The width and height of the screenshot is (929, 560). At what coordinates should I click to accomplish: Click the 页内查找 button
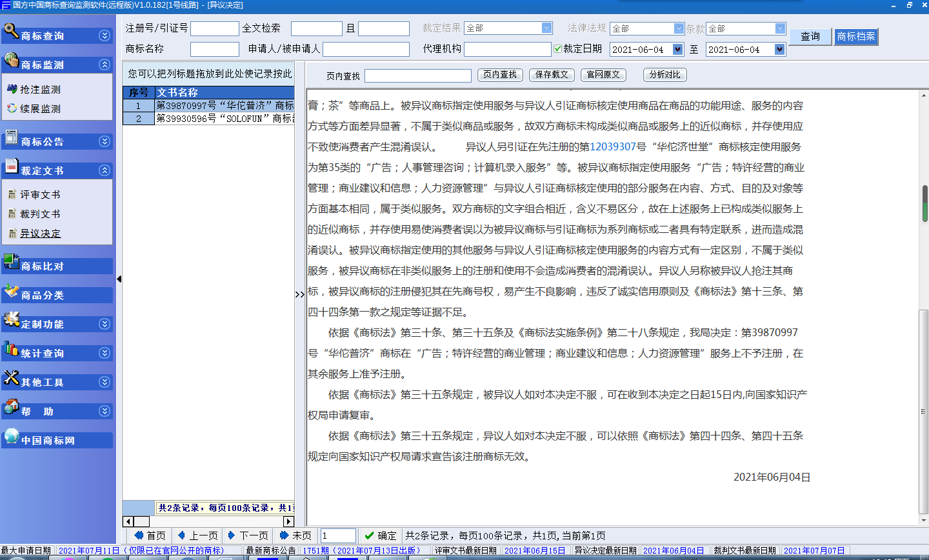coord(500,75)
